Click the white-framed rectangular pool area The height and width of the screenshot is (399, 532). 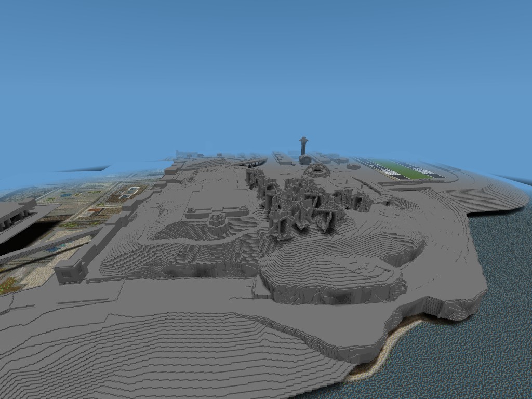point(131,190)
